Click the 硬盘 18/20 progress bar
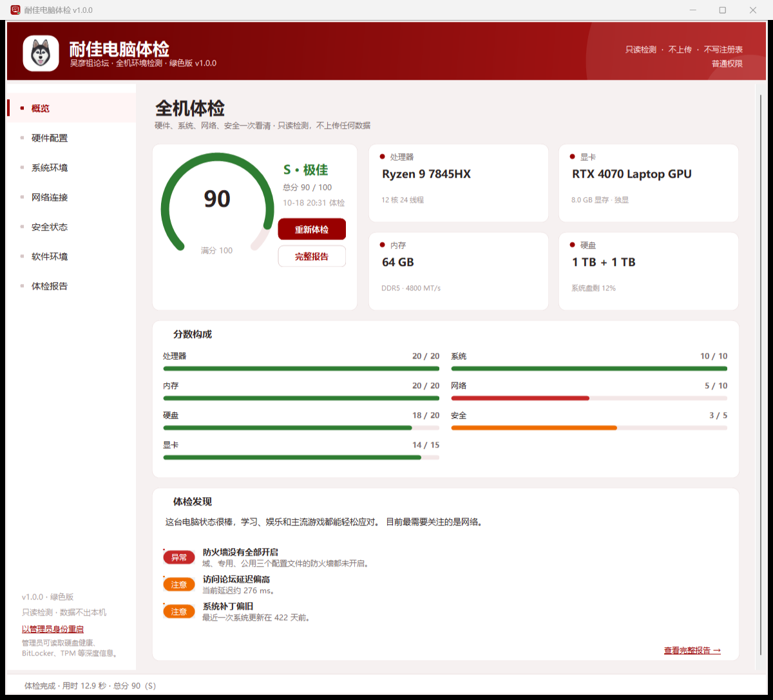This screenshot has width=773, height=700. tap(301, 428)
